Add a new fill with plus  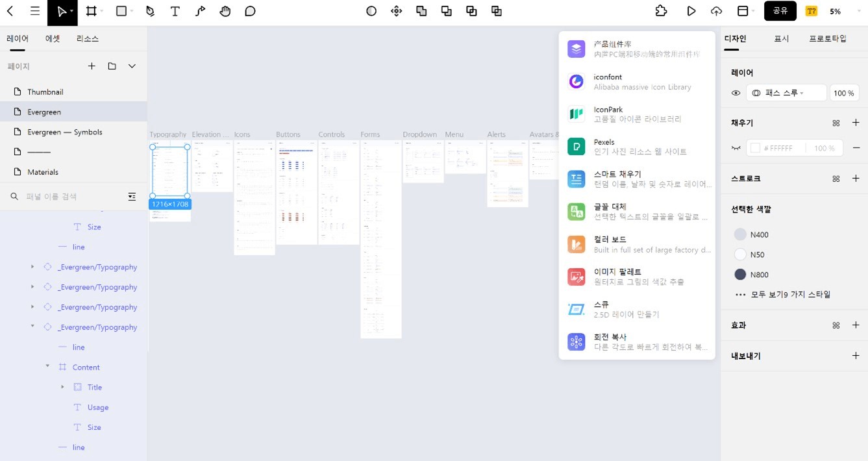pos(856,123)
